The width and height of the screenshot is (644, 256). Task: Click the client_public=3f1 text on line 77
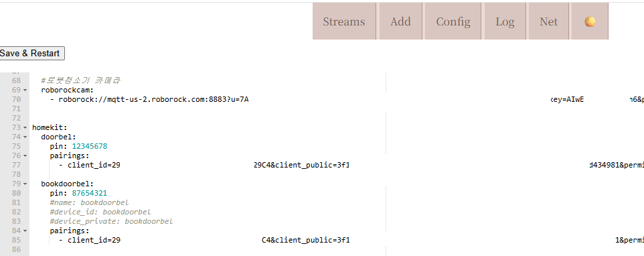[x=312, y=165]
